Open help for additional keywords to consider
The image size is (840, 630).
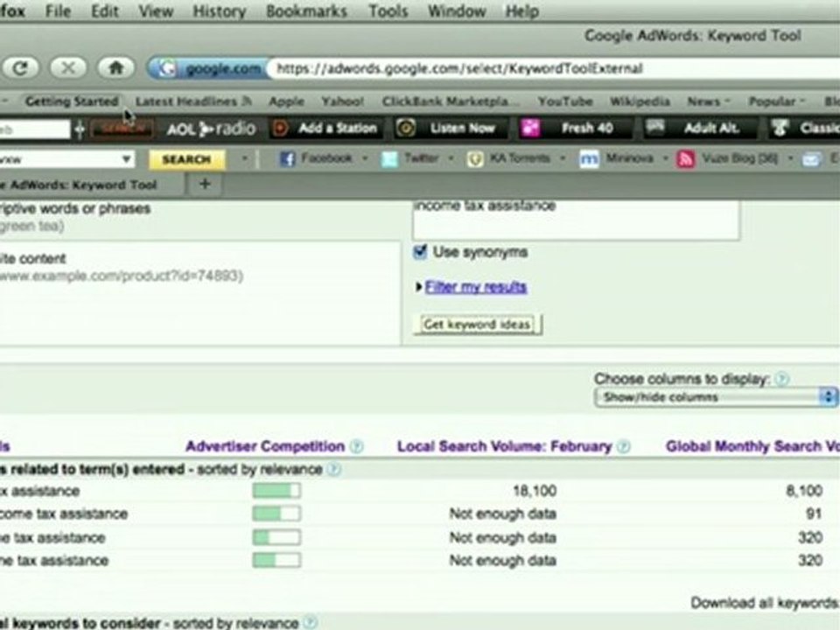(310, 622)
